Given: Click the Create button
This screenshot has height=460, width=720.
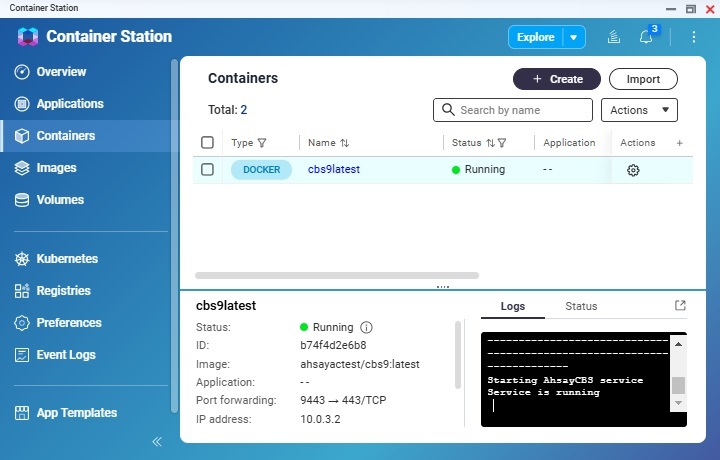Looking at the screenshot, I should click(x=556, y=79).
